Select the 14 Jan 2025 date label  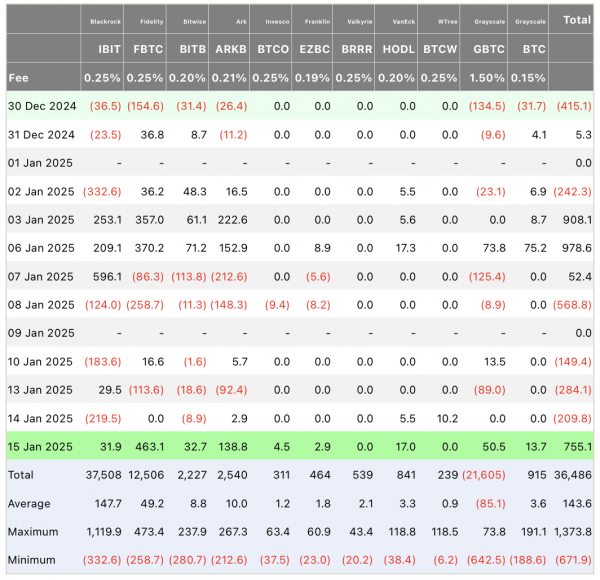pos(40,419)
